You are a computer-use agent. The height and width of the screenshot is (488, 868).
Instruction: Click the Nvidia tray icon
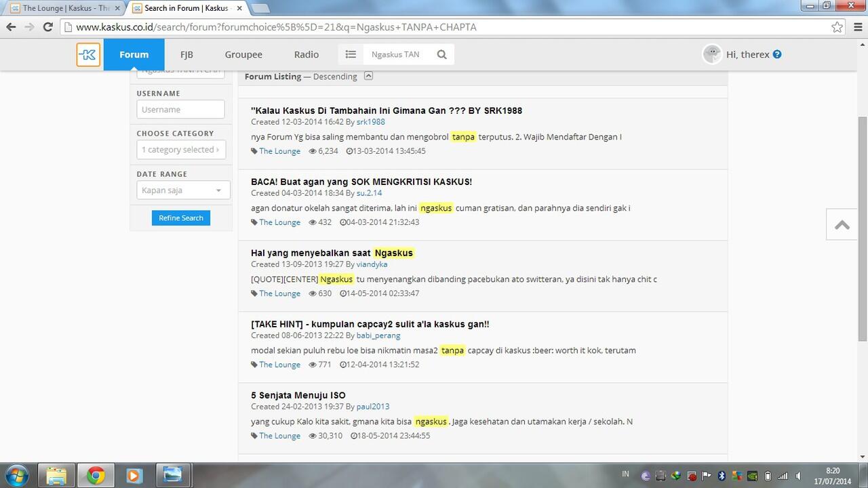pyautogui.click(x=752, y=476)
